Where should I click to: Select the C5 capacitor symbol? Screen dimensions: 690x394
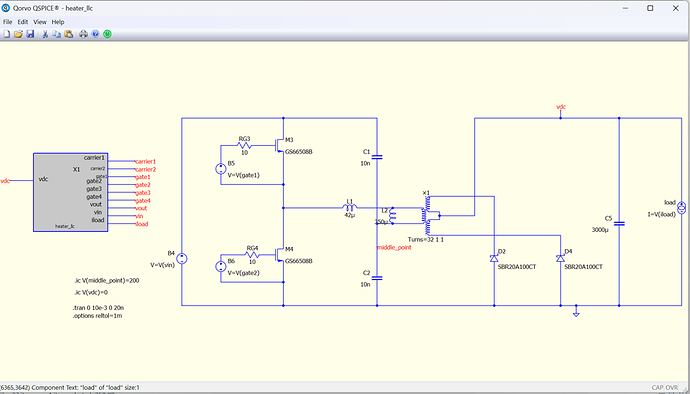coord(619,224)
